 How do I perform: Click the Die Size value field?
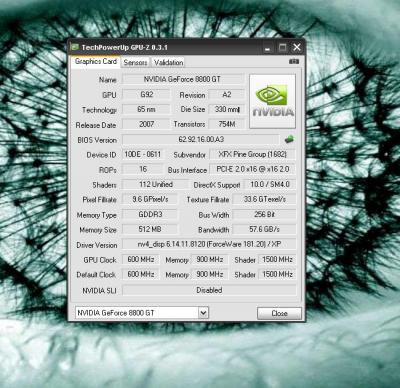point(226,109)
